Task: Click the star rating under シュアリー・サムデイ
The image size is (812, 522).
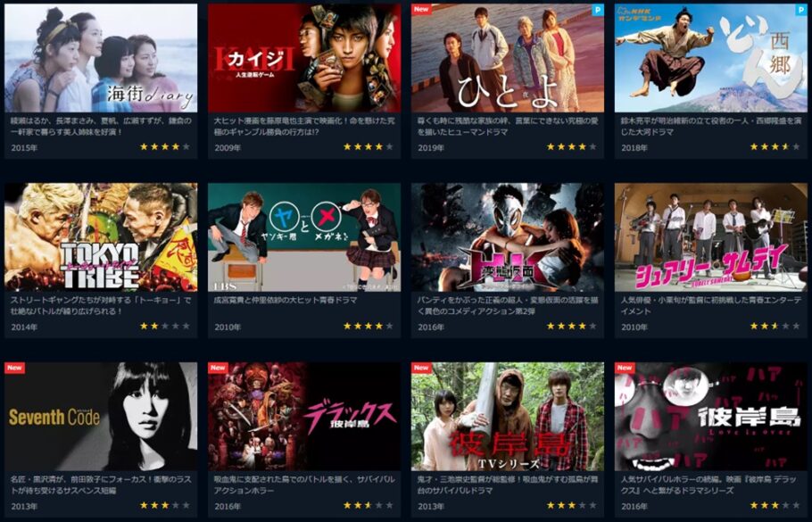Action: [x=775, y=327]
